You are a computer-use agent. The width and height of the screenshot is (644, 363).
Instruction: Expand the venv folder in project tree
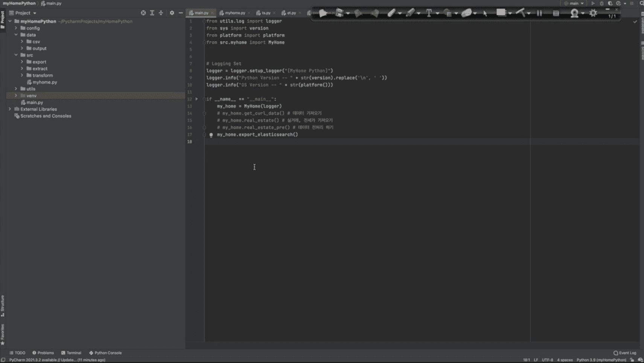tap(16, 96)
